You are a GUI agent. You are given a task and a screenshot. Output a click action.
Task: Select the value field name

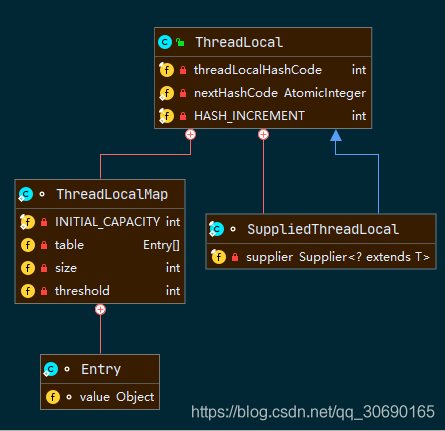(x=95, y=397)
